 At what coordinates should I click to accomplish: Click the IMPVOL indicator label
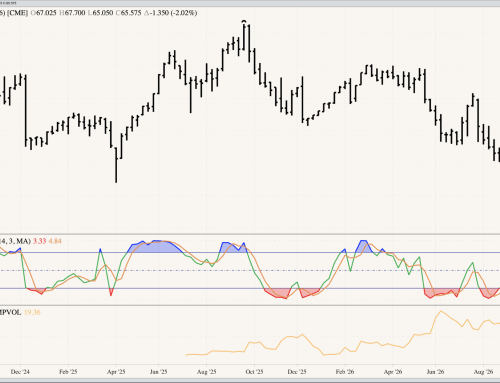(x=10, y=312)
